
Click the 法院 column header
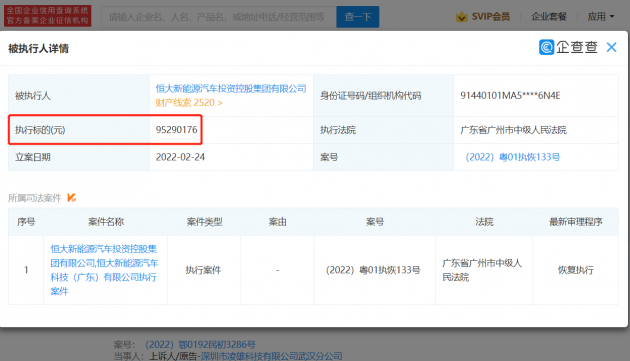(x=484, y=222)
